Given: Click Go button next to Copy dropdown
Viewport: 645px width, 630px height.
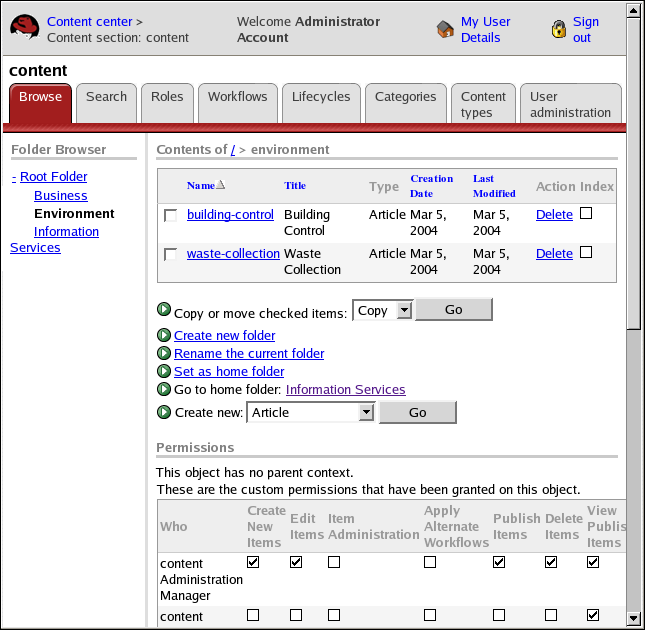Looking at the screenshot, I should (x=454, y=309).
